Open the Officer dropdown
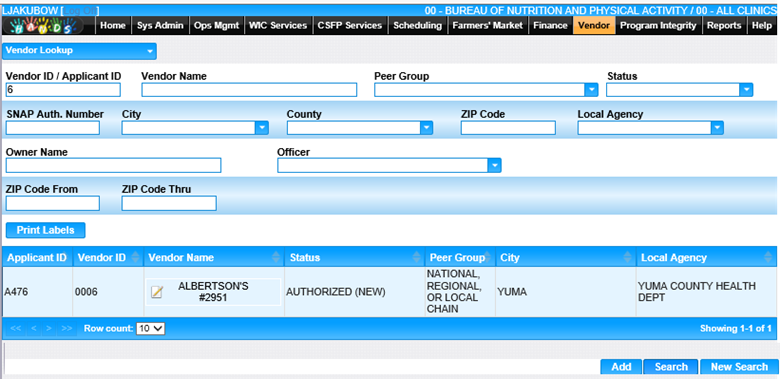 (494, 166)
